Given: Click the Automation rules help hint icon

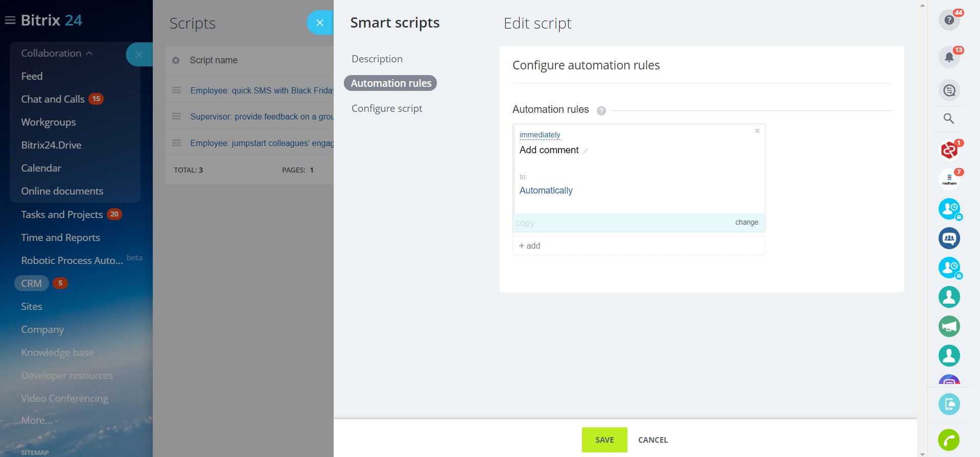Looking at the screenshot, I should [601, 111].
